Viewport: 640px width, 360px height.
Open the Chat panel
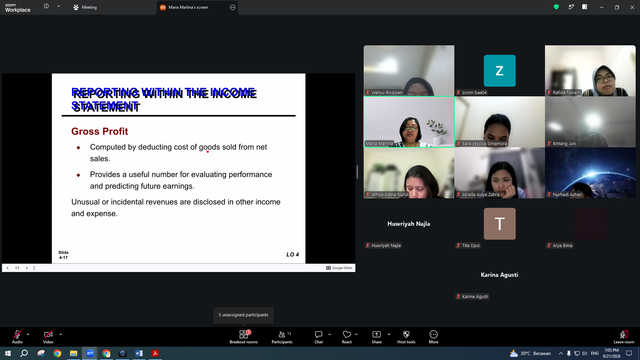click(x=318, y=337)
